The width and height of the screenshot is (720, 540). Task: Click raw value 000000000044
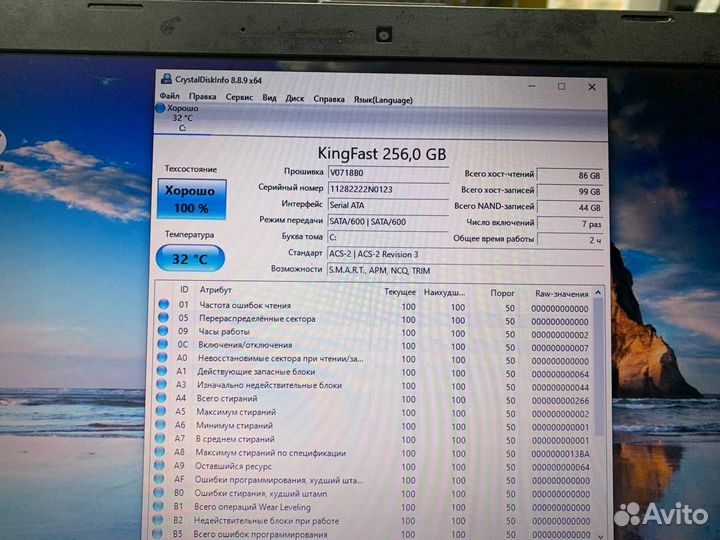pos(560,387)
